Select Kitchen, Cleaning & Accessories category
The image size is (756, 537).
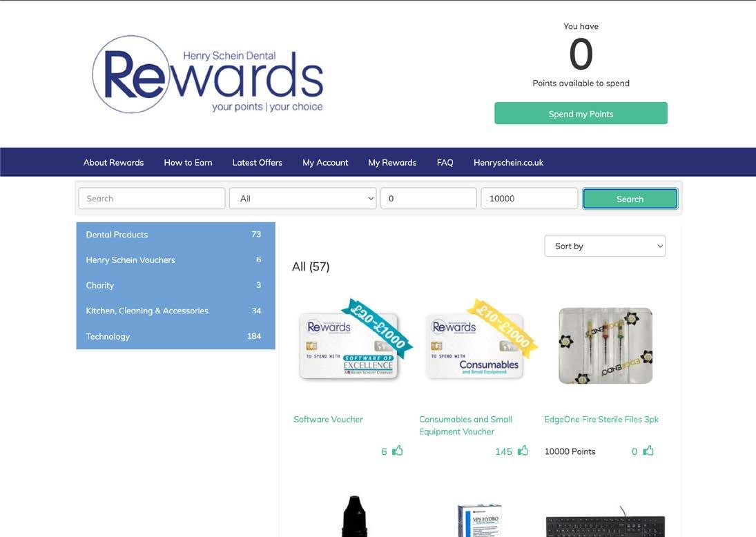pos(175,311)
